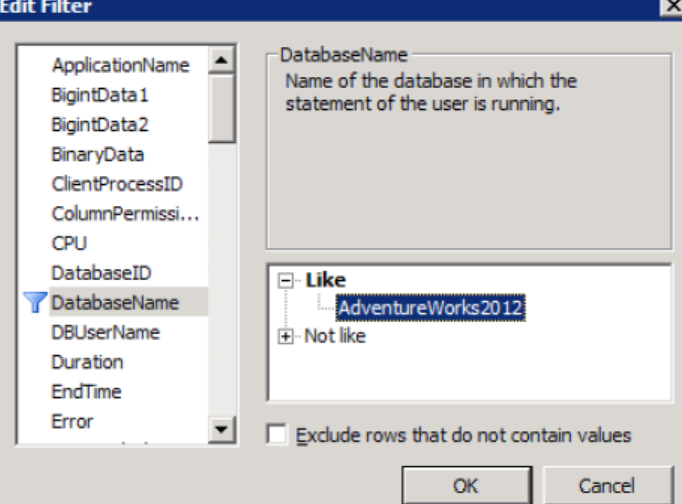
Task: Select the Not like node label
Action: pyautogui.click(x=335, y=336)
